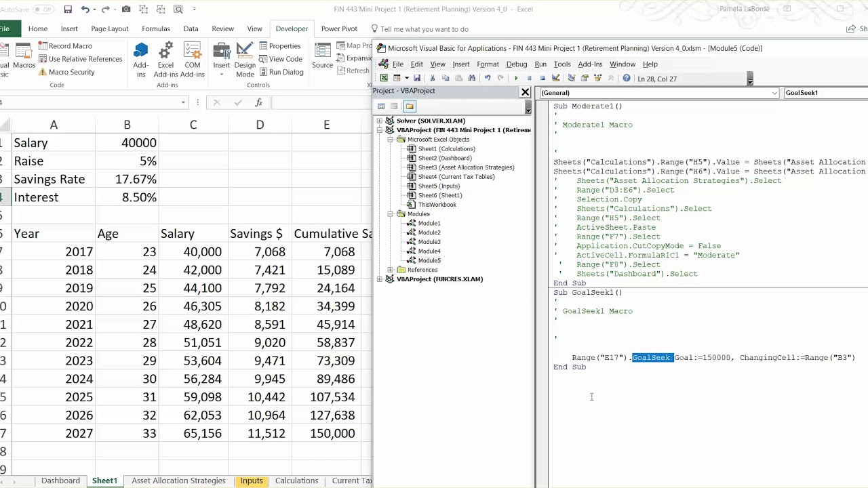
Task: Open the Debug menu in VBA editor
Action: pos(517,64)
